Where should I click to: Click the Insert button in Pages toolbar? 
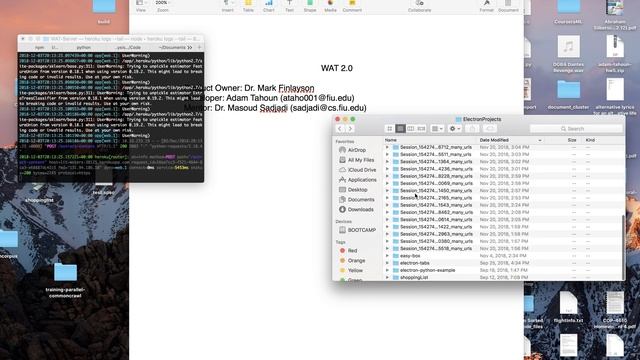[227, 6]
